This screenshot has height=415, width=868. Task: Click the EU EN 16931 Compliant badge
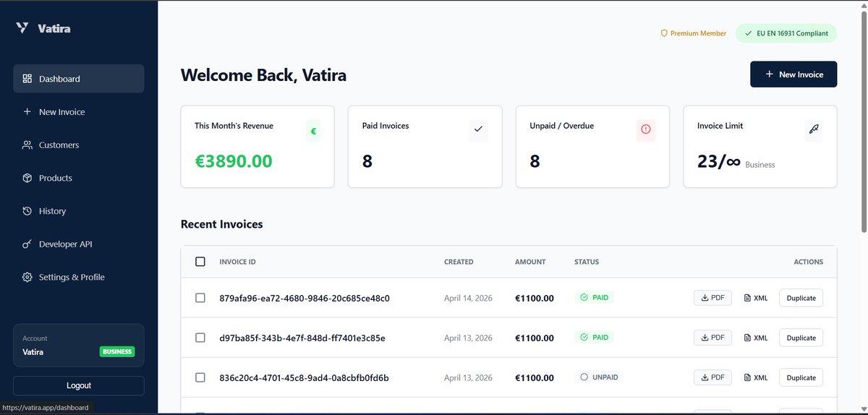tap(786, 33)
